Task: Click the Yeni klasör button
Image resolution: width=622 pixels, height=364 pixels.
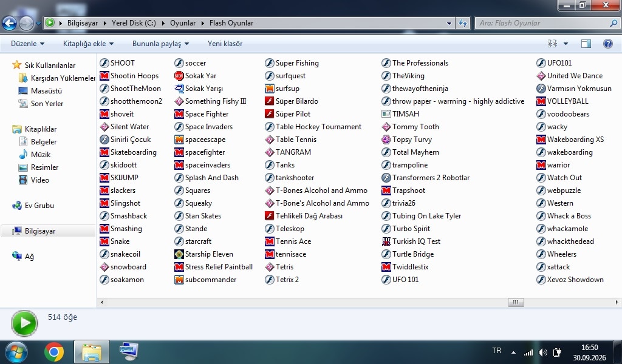Action: (225, 44)
